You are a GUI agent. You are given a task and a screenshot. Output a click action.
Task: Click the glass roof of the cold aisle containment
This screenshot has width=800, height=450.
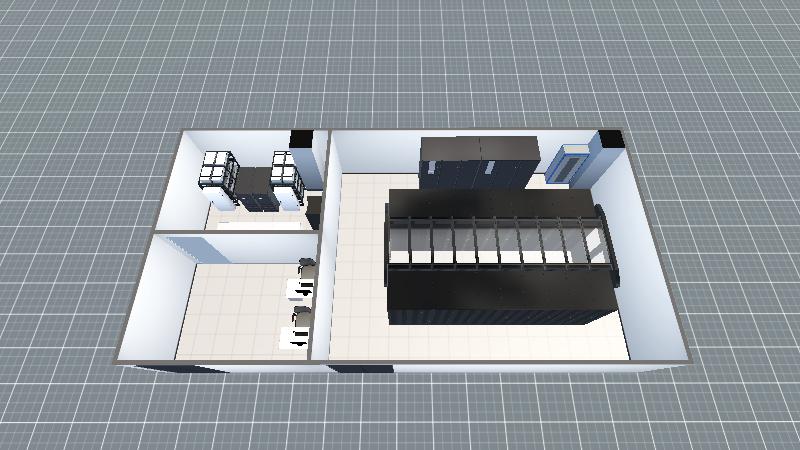click(495, 241)
